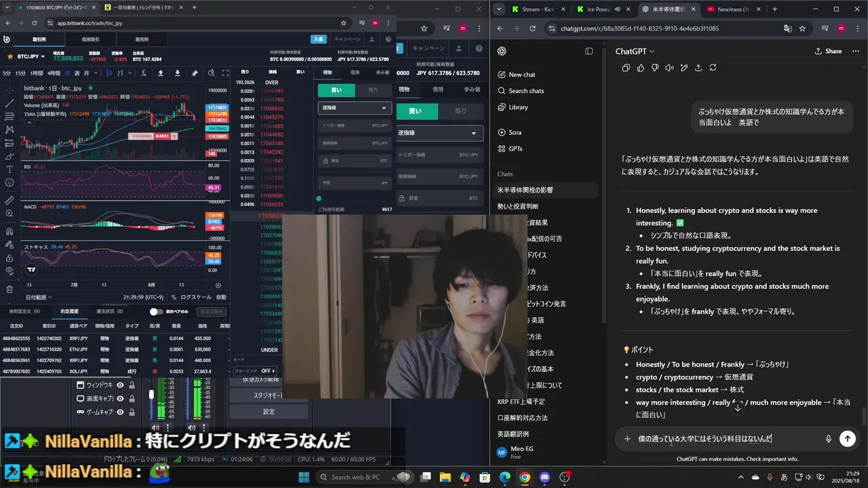The height and width of the screenshot is (488, 868).
Task: Give the response a thumbs up
Action: (x=641, y=68)
